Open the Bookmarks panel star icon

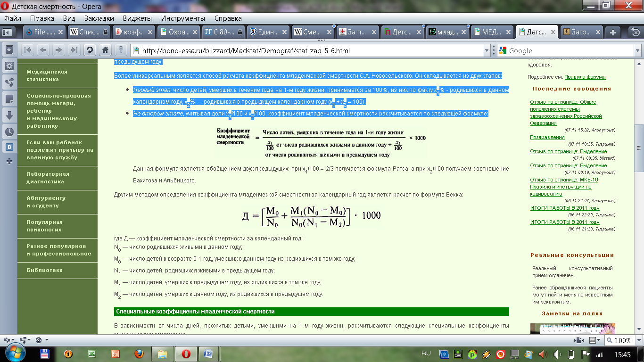coord(9,49)
